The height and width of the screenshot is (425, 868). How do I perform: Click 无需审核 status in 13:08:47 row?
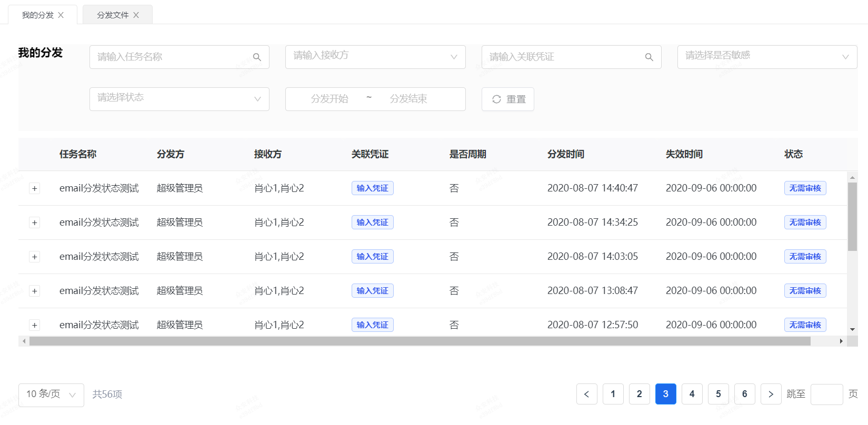(805, 291)
